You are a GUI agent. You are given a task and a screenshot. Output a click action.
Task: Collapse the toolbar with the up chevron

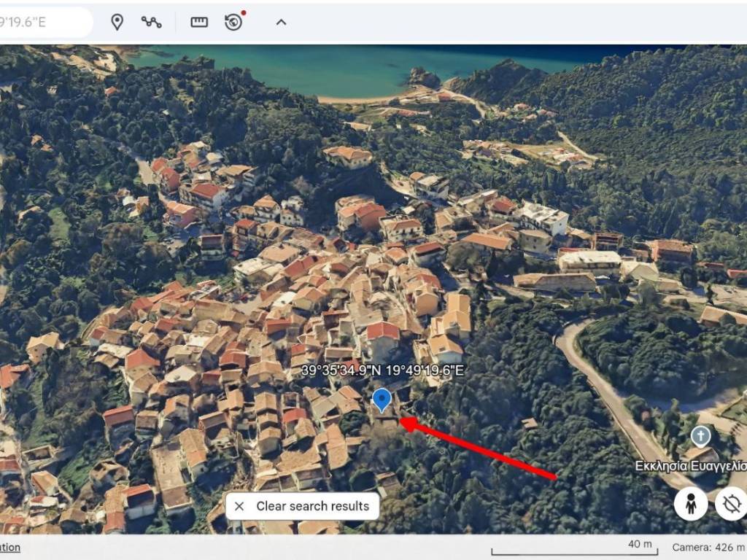[x=281, y=22]
